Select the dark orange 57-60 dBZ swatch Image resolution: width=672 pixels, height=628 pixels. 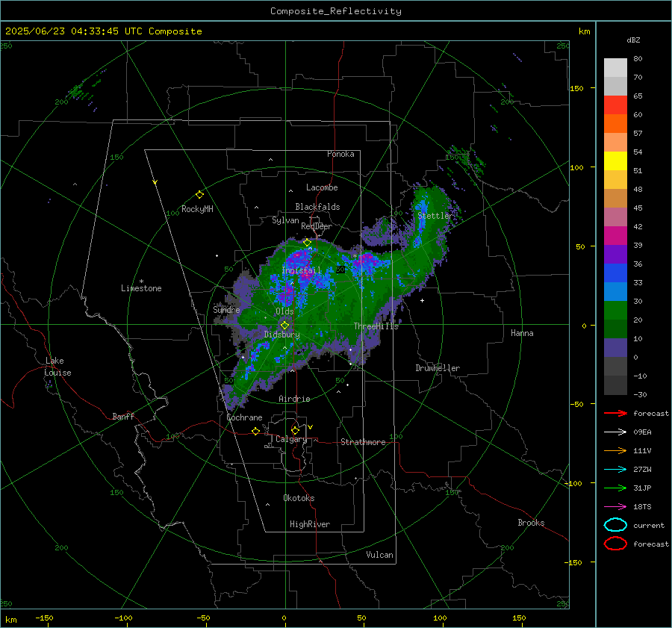[615, 123]
